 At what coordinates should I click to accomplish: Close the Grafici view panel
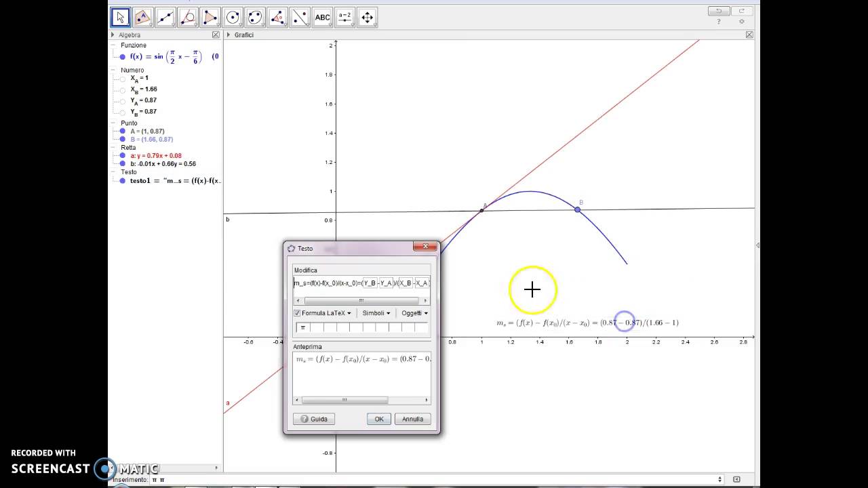749,35
